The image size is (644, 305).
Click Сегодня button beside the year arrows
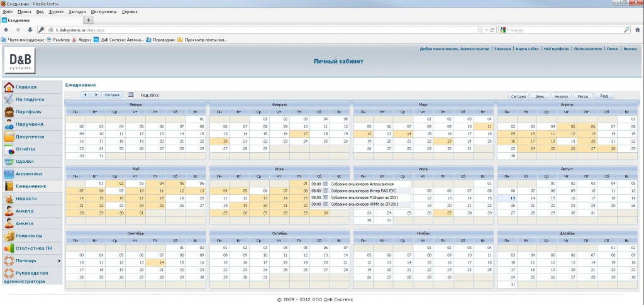pos(112,95)
